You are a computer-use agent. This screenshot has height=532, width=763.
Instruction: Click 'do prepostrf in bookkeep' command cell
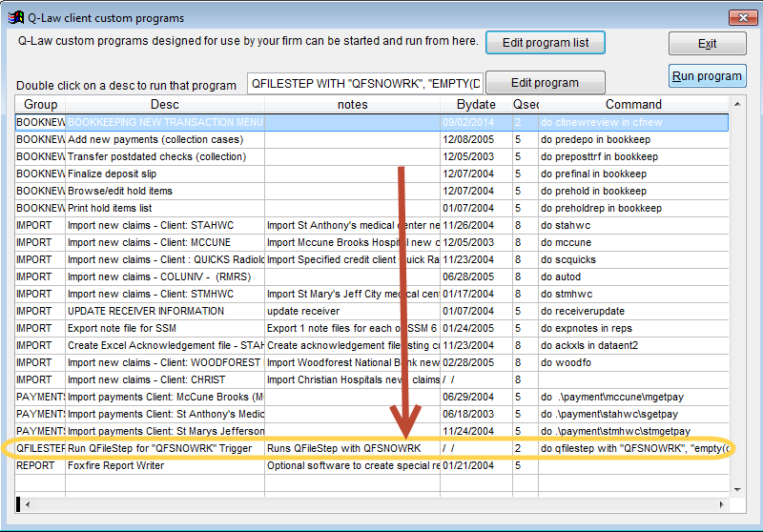633,156
